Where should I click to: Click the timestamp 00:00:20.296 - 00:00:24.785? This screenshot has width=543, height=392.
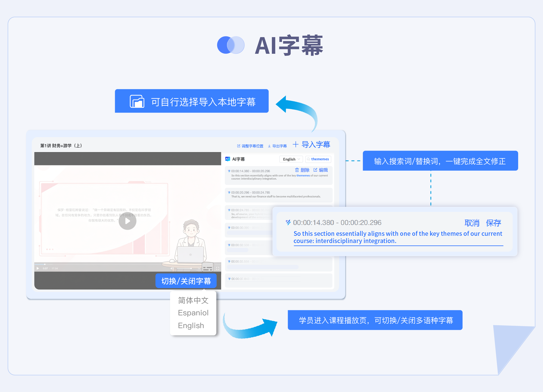251,192
